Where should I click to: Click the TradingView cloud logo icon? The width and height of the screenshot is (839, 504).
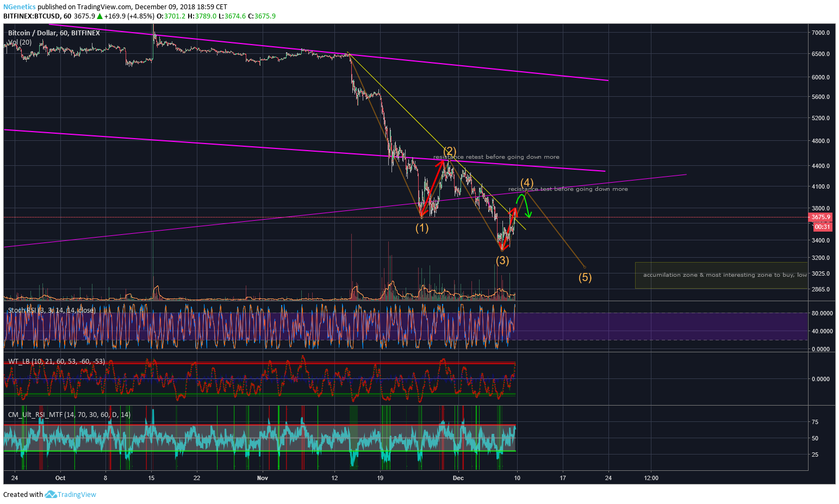coord(51,494)
